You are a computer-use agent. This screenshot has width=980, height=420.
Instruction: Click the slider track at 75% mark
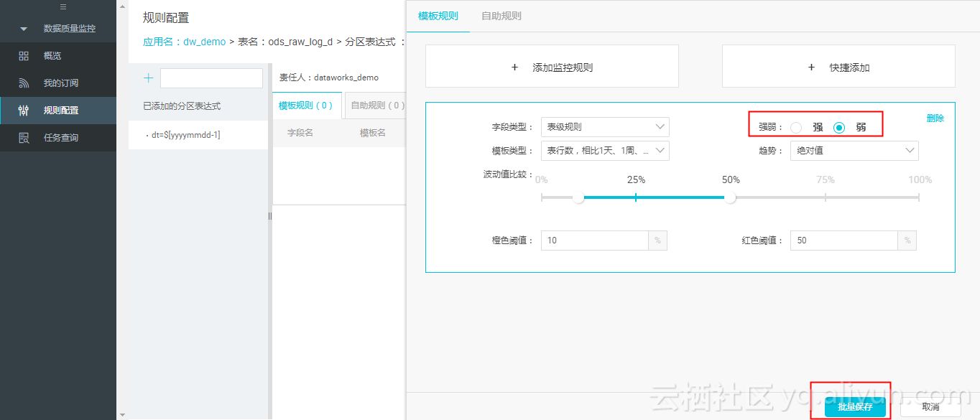tap(825, 197)
